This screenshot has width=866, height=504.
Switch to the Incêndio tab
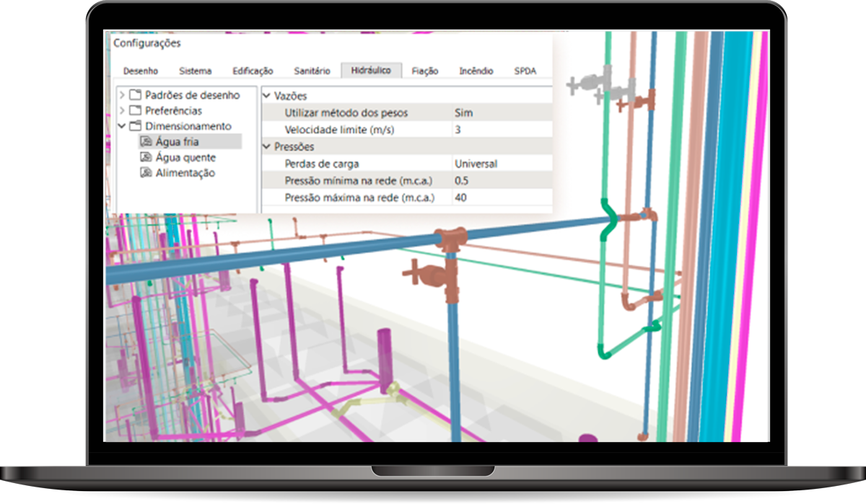(x=476, y=71)
